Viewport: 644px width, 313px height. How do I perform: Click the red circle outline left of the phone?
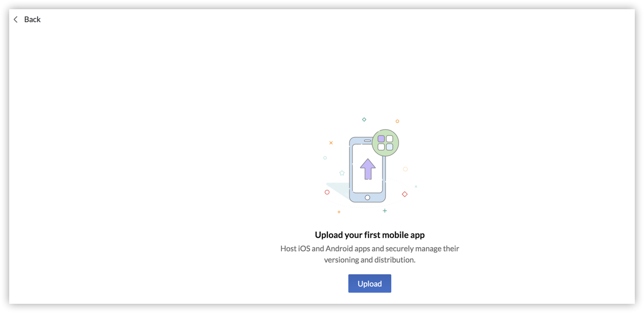tap(327, 192)
